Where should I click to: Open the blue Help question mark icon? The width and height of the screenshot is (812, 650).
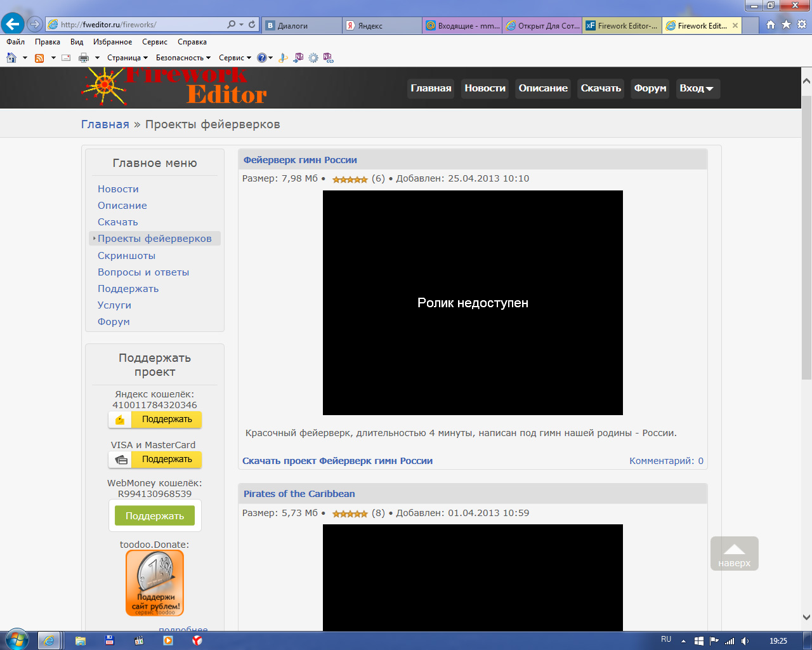261,58
